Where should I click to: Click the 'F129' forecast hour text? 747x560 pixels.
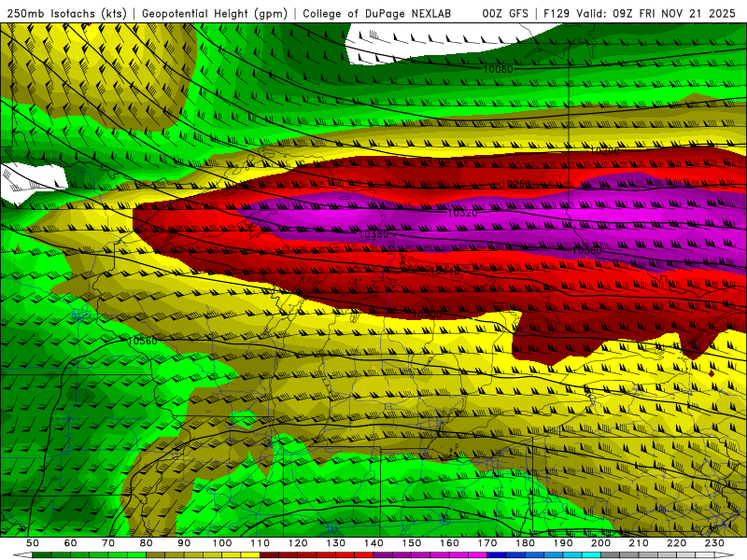tap(557, 14)
